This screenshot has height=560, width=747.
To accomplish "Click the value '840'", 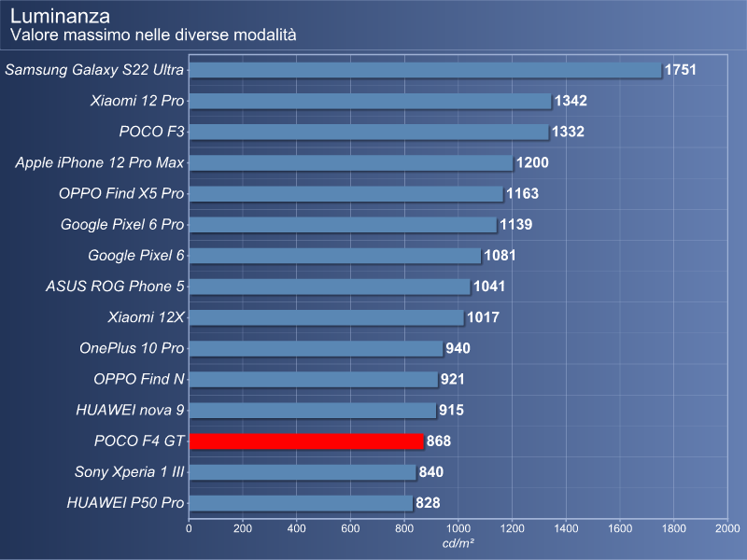I will click(x=431, y=472).
